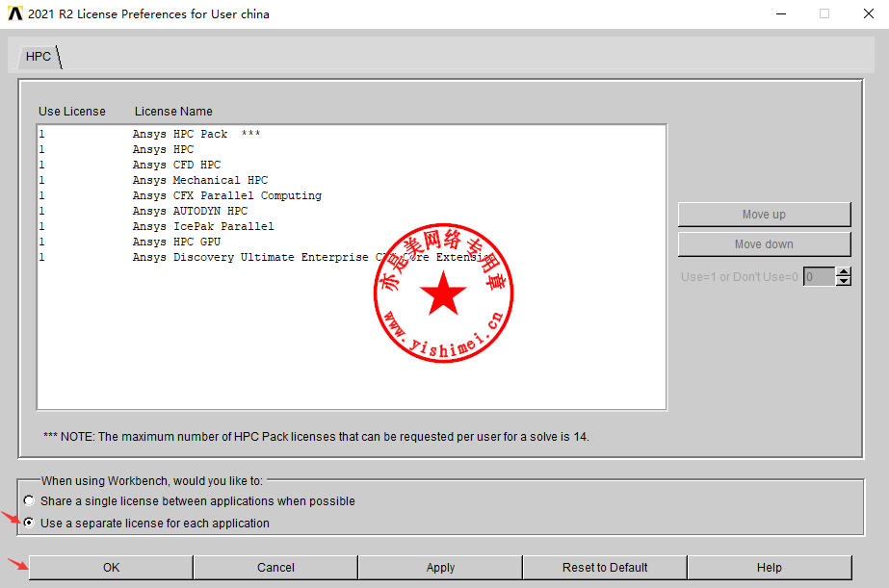
Task: Open Help for license preferences
Action: 770,568
